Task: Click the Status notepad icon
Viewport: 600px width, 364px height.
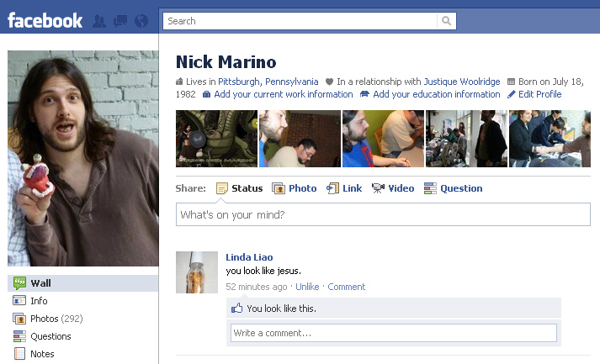Action: (222, 188)
